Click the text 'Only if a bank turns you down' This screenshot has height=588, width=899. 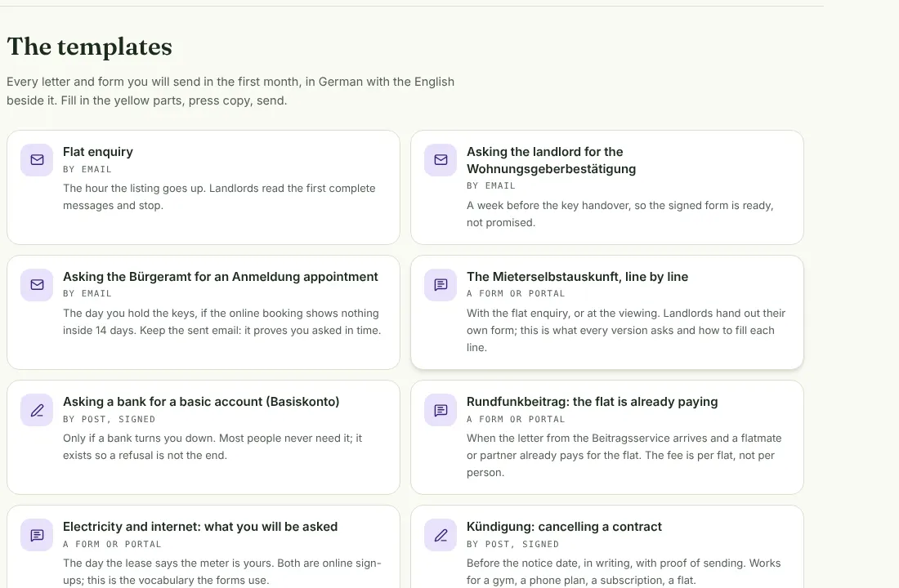point(212,447)
